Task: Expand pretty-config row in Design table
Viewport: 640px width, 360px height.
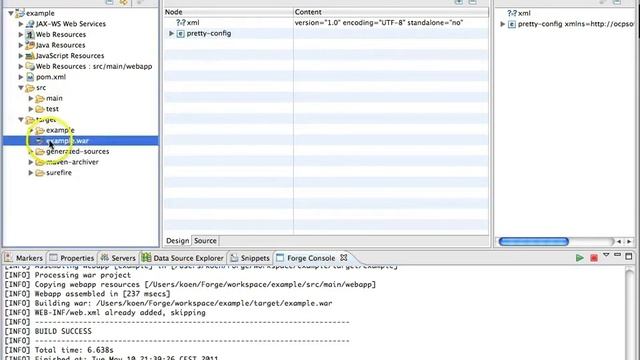Action: pos(171,33)
